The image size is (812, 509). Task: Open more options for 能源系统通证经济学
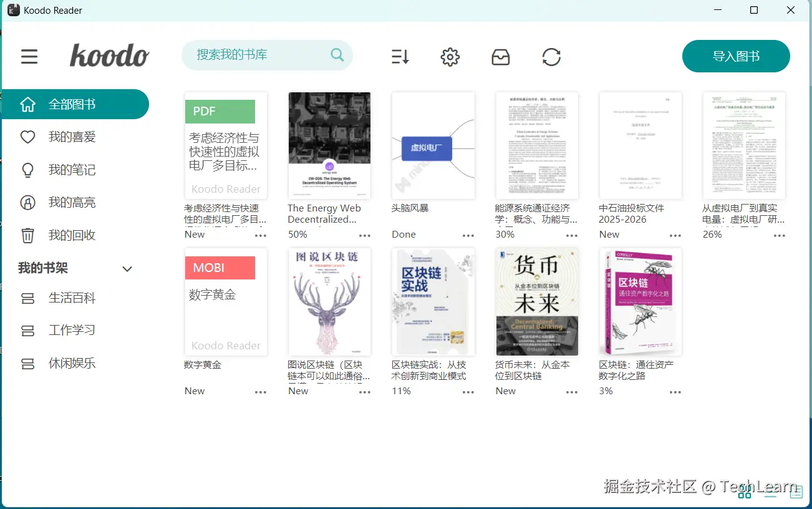pyautogui.click(x=572, y=236)
